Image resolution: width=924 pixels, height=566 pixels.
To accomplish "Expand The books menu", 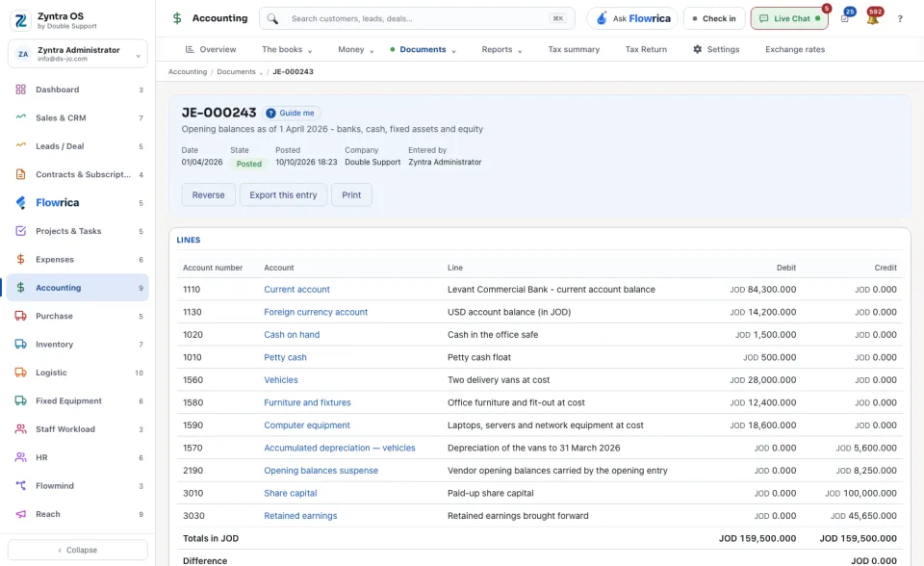I will [x=287, y=49].
